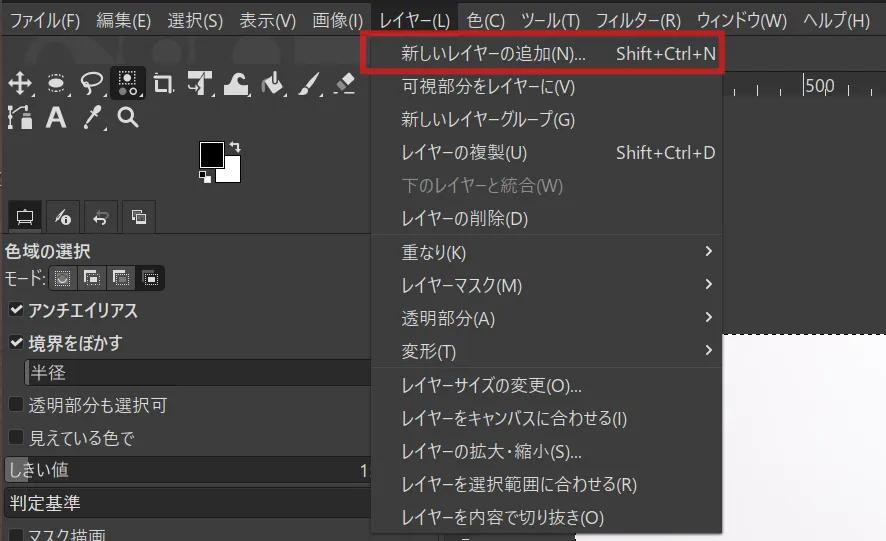Swap foreground and background colors
Screen dimensions: 886x541
(235, 147)
